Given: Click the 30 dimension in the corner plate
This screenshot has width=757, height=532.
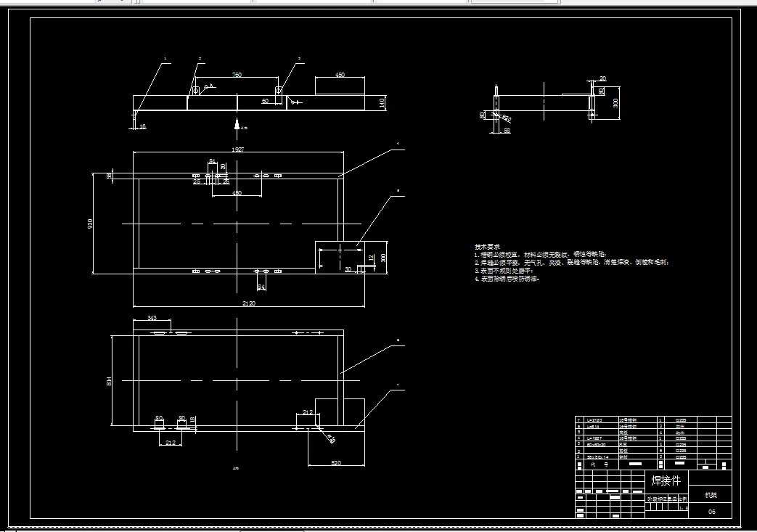Looking at the screenshot, I should pyautogui.click(x=348, y=269).
